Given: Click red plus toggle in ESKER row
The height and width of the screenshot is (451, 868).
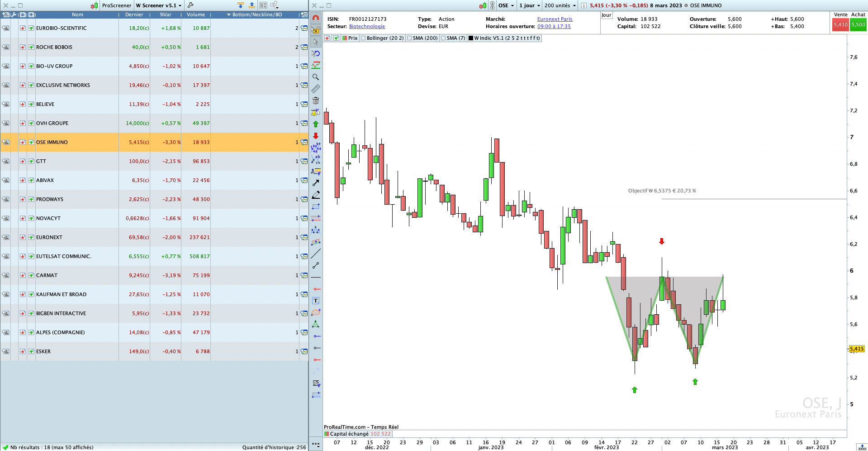Looking at the screenshot, I should click(23, 351).
